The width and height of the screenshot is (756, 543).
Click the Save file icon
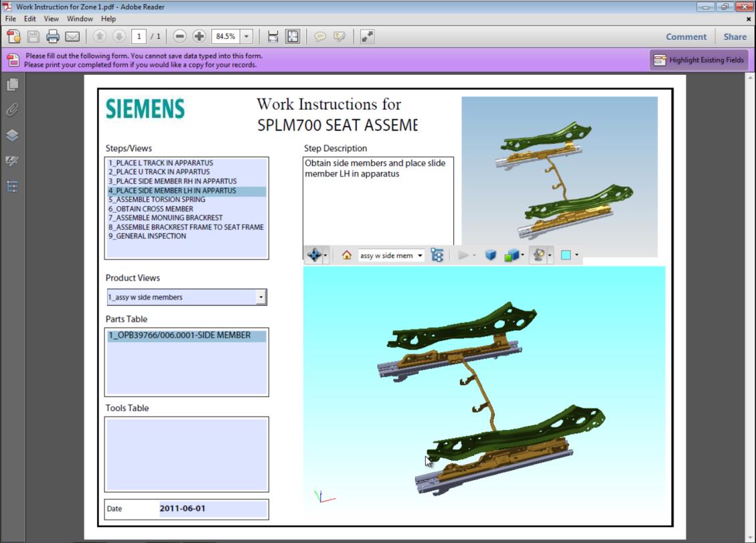(x=33, y=37)
